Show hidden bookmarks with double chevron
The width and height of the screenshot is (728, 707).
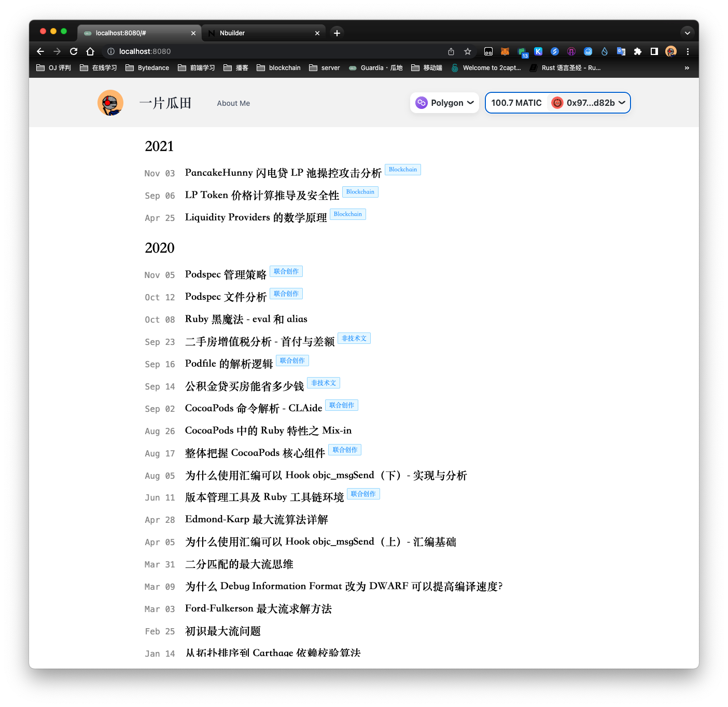point(687,68)
